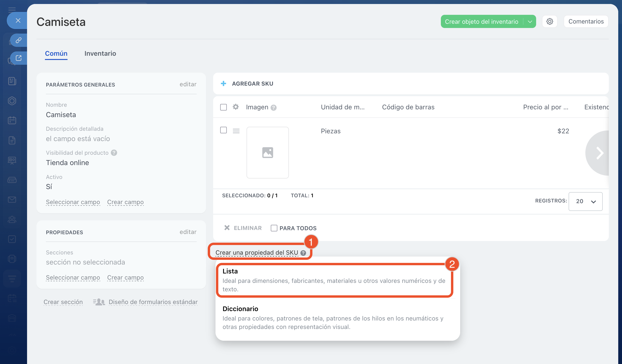
Task: Enable the Para todos checkbox
Action: 274,228
